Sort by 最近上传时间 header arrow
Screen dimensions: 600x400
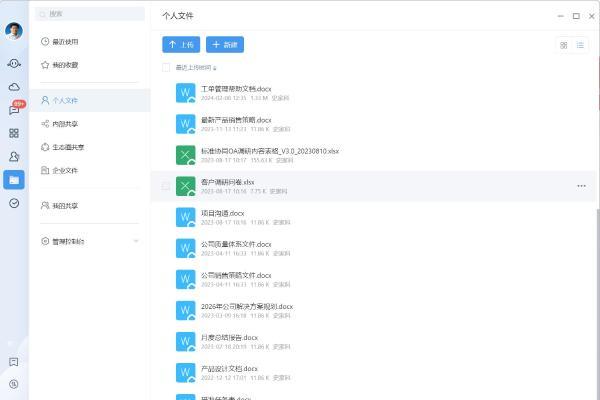[x=215, y=68]
